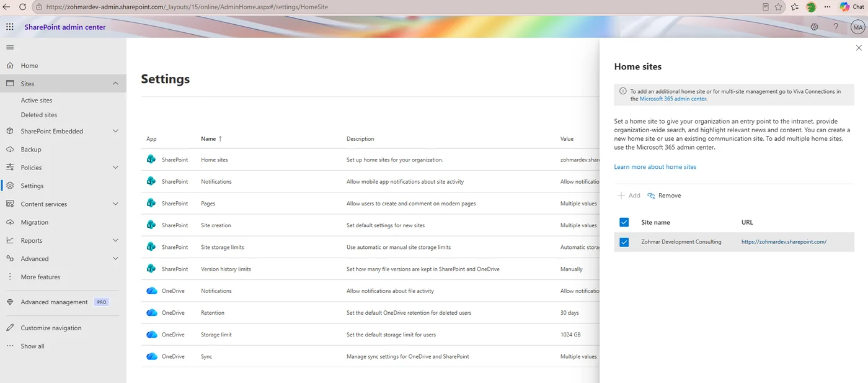Open Active sites in the sidebar
Screen dimensions: 868x383
tap(37, 100)
